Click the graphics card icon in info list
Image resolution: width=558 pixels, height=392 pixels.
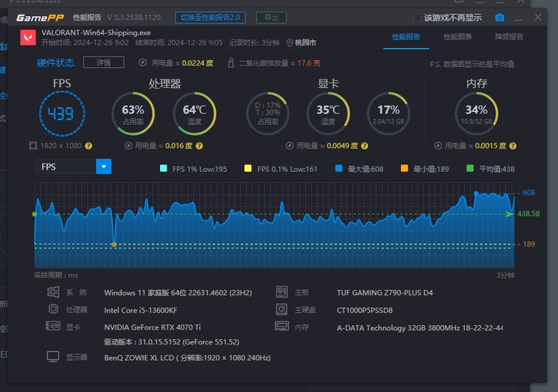click(x=53, y=326)
